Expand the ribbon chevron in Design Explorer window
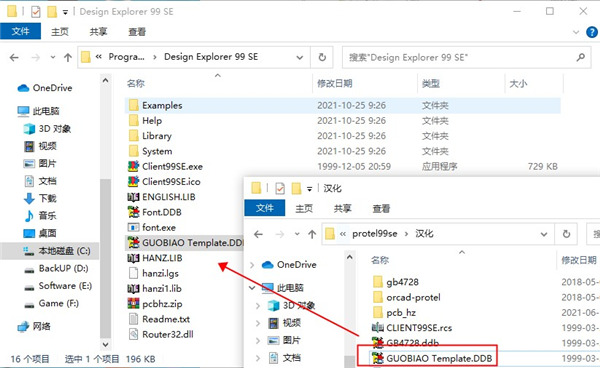Screen dimensions: 600x368 (576, 32)
